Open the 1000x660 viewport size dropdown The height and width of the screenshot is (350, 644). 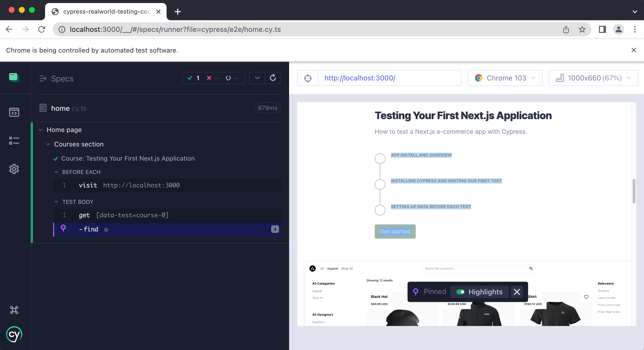593,78
